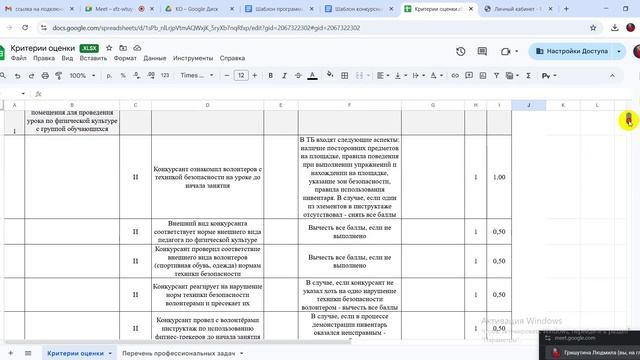Decrease font size with minus button

(227, 76)
